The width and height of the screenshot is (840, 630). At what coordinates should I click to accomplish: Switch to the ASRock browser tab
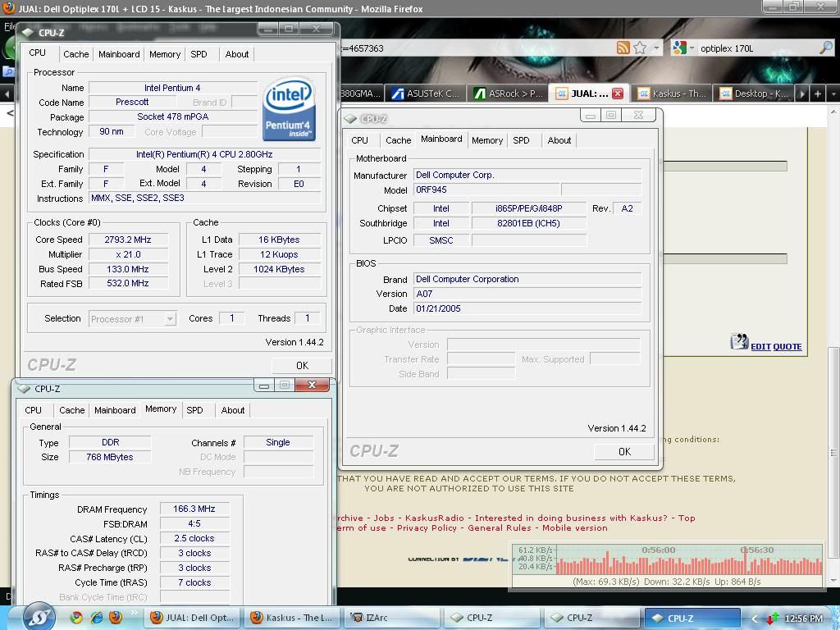(x=509, y=94)
